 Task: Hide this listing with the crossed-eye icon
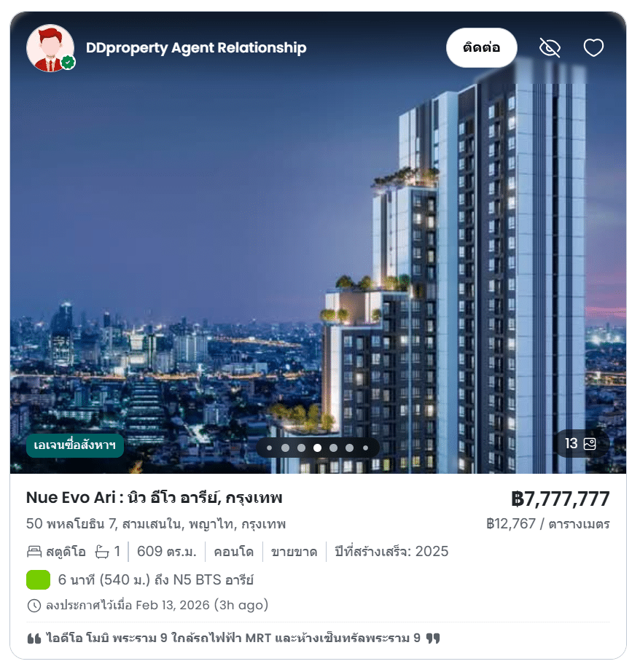coord(550,47)
